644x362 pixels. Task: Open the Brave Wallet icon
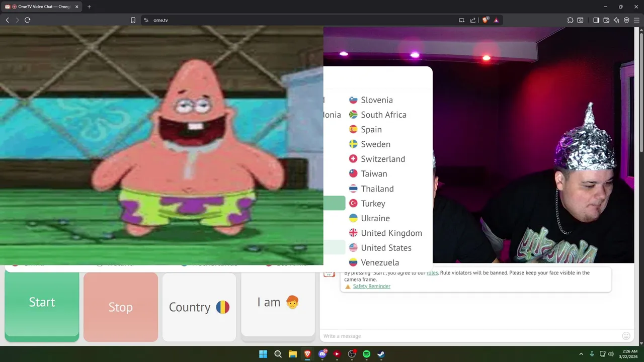pyautogui.click(x=606, y=20)
